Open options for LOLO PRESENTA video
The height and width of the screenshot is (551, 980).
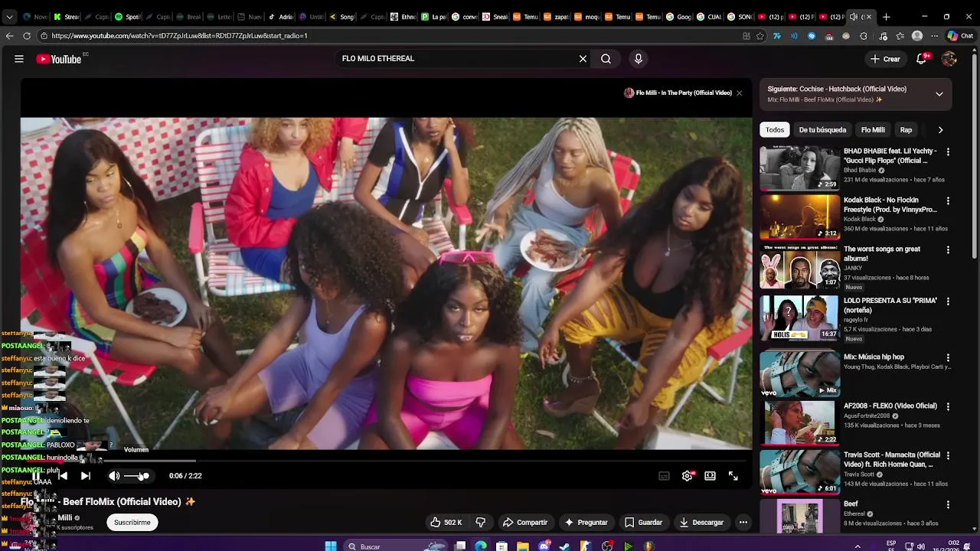[x=948, y=302]
